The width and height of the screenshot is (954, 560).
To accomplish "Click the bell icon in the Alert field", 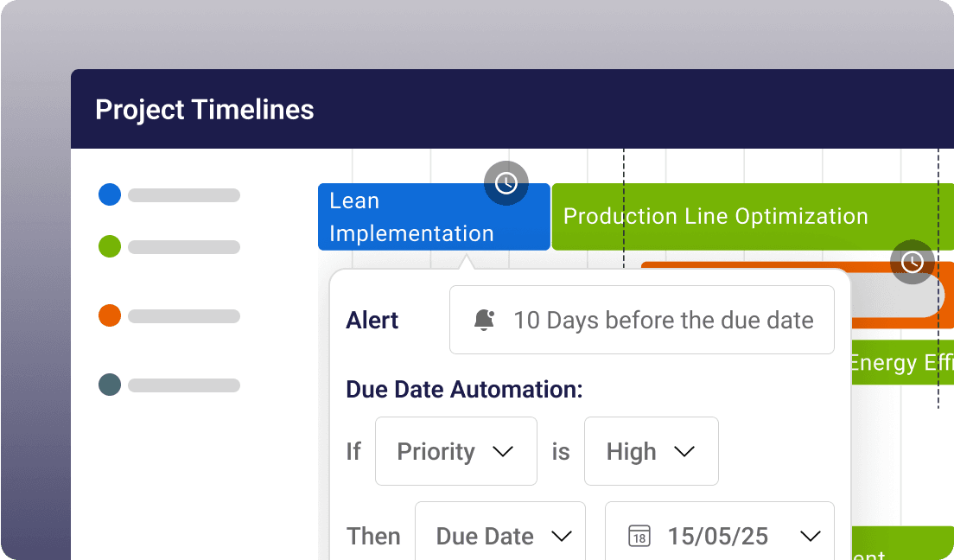I will pyautogui.click(x=484, y=320).
